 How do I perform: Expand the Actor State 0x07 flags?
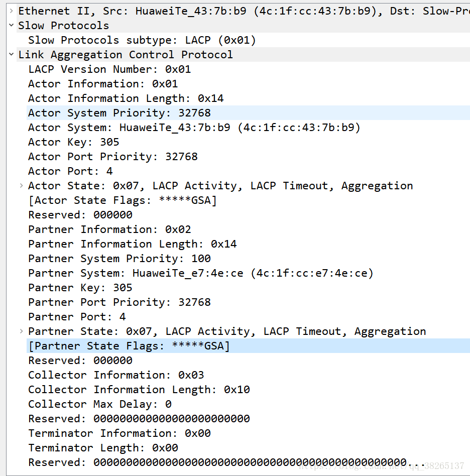[x=21, y=185]
